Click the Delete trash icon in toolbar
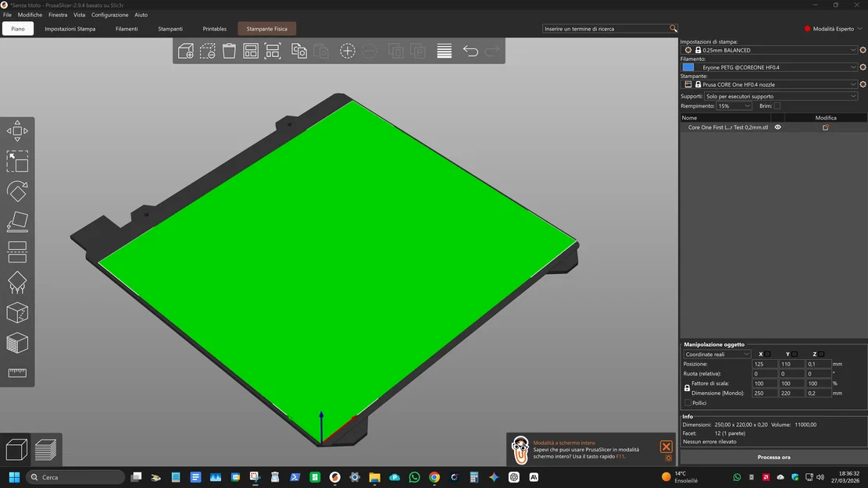The width and height of the screenshot is (868, 488). click(229, 51)
